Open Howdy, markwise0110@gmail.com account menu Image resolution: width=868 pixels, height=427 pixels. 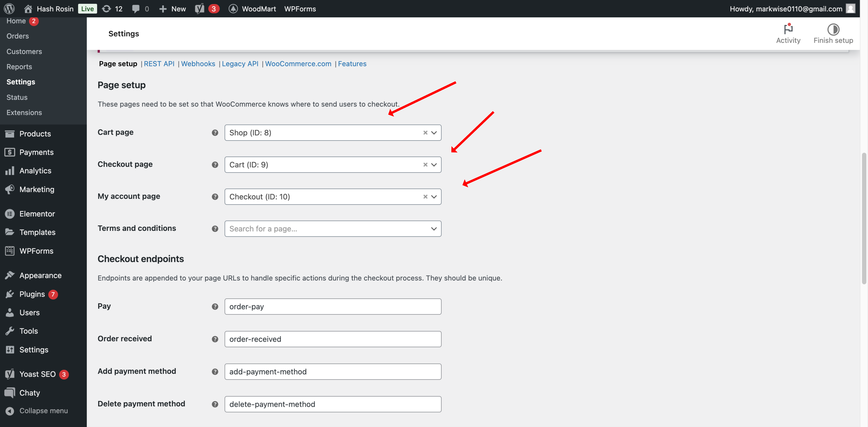click(x=792, y=9)
